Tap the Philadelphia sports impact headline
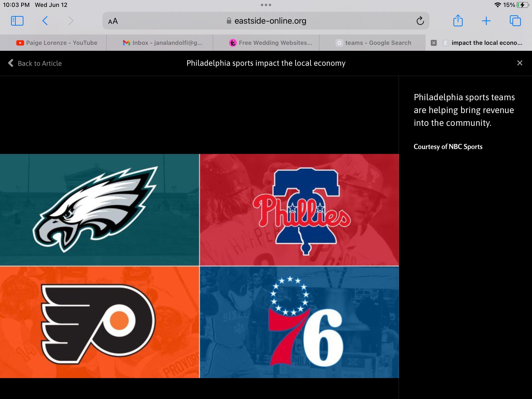The image size is (532, 399). 266,63
